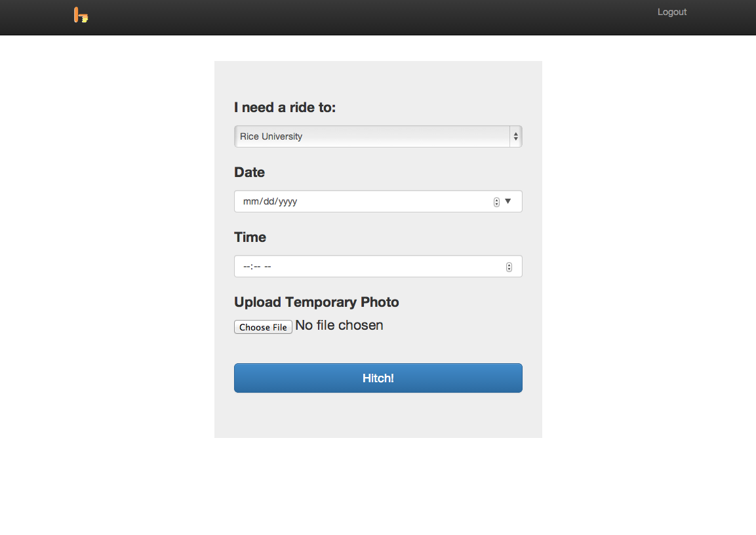Click the 'I need a ride to:' label
The image size is (756, 535).
click(285, 108)
